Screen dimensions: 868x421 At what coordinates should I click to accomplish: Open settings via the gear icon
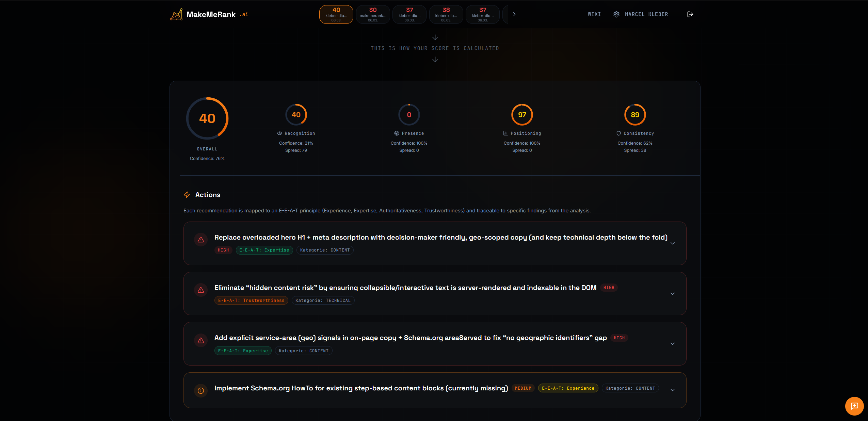[x=616, y=14]
